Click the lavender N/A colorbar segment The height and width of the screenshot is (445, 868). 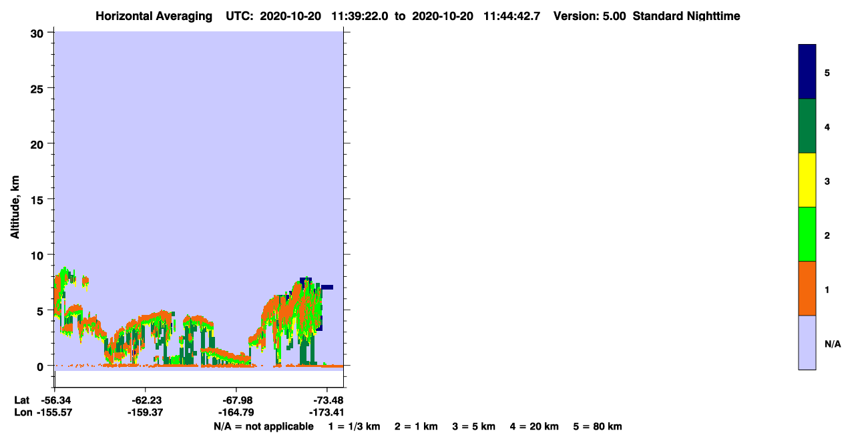(x=807, y=342)
